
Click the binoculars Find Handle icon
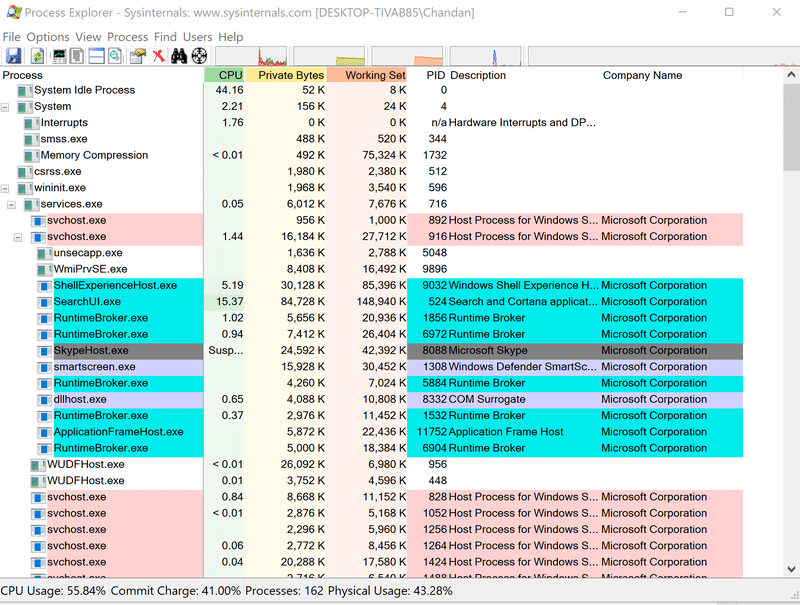[x=179, y=56]
